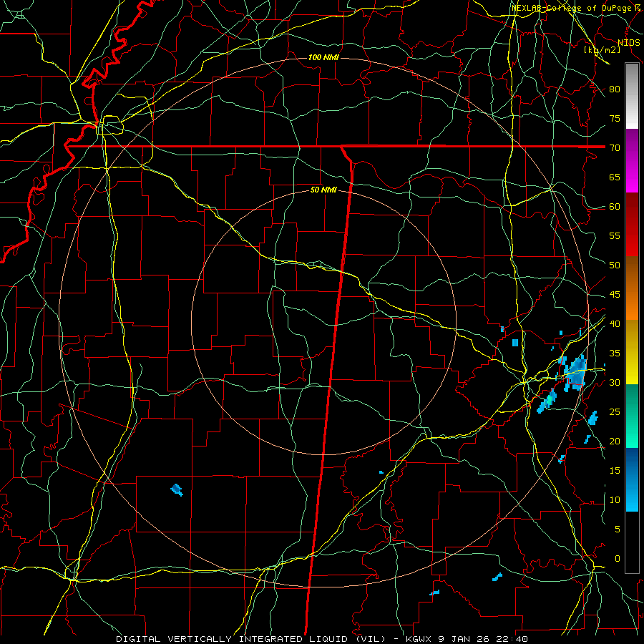Click the 75 value on the VIL scale
This screenshot has height=644, width=644.
point(615,118)
